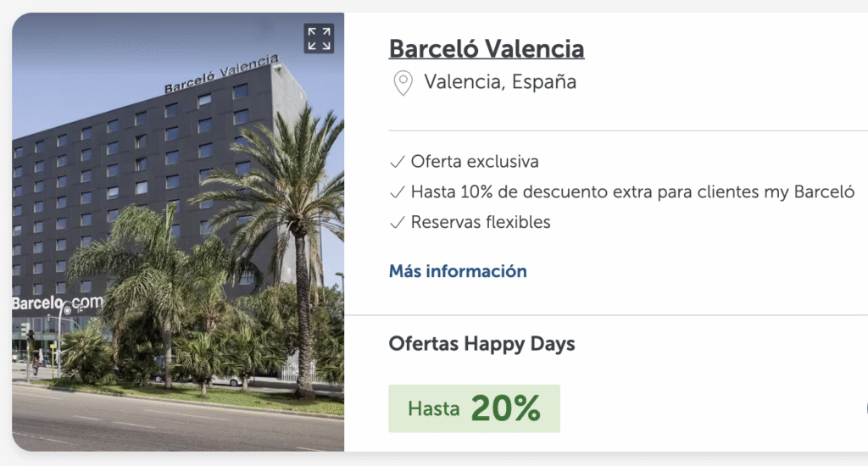Click the rooftop Barceló Valencia sign in photo
This screenshot has height=466, width=868.
221,75
